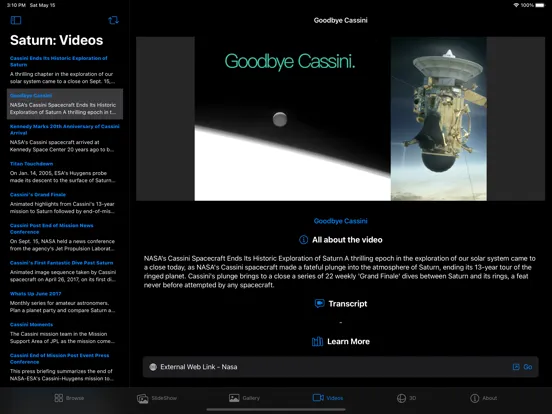The width and height of the screenshot is (552, 414).
Task: Check the Wi-Fi status icon
Action: 516,5
